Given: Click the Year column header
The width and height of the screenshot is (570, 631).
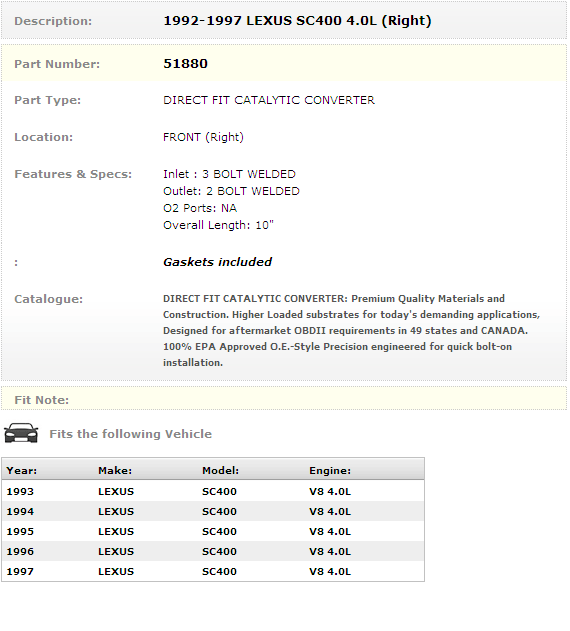Looking at the screenshot, I should 22,470.
